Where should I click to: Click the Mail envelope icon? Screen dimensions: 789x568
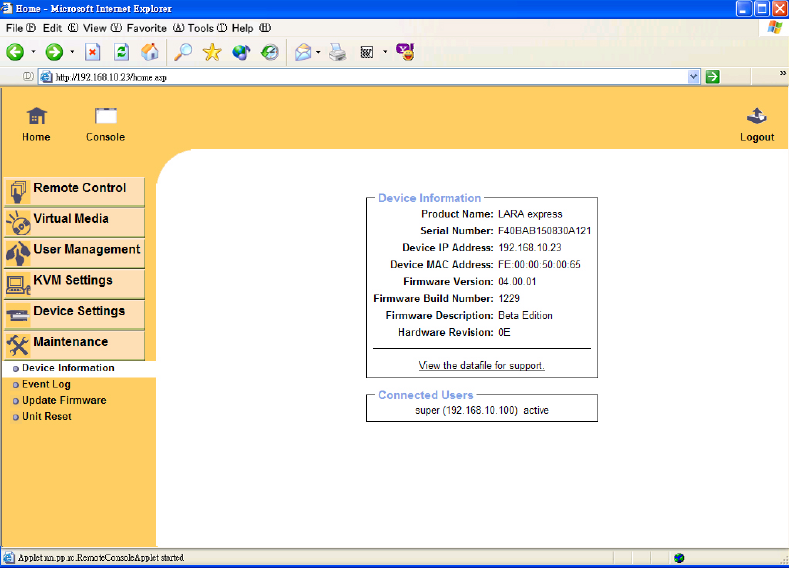coord(303,52)
